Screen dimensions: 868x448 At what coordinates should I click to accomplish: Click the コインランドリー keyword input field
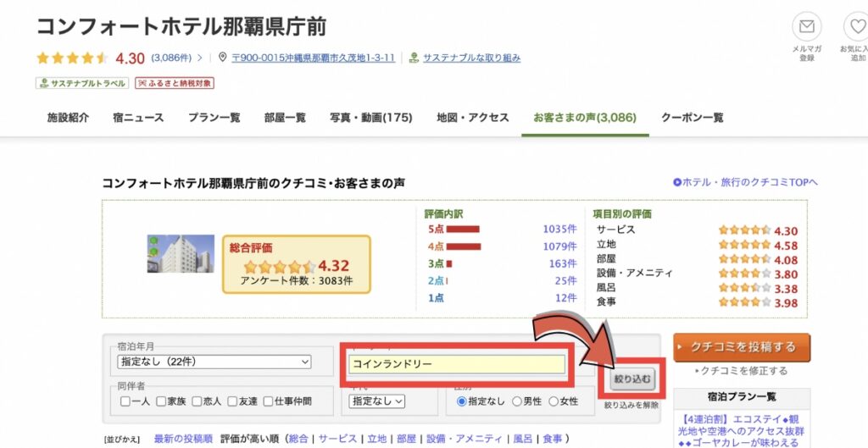coord(457,363)
